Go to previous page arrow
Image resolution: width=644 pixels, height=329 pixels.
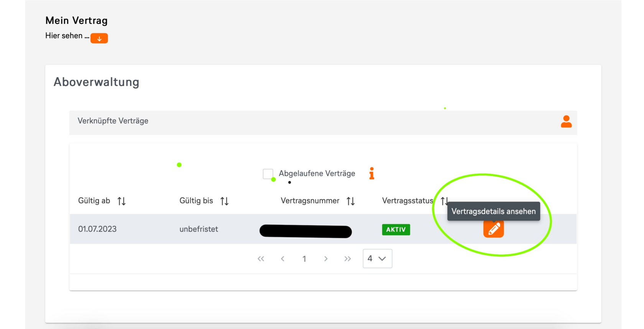[283, 259]
